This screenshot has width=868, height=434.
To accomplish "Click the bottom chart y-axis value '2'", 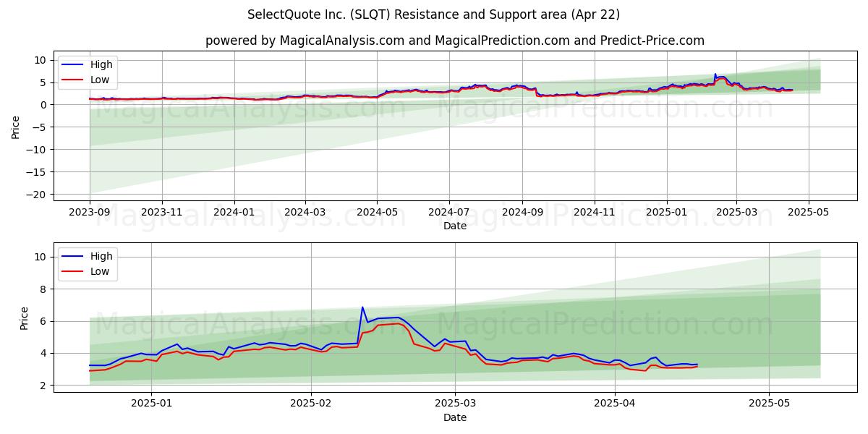I will [x=43, y=386].
